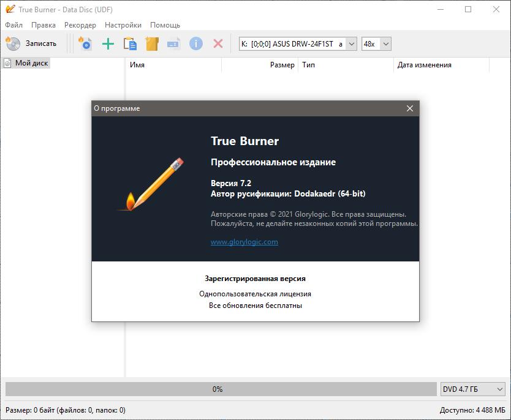511x420 pixels.
Task: Click the Записать burn button
Action: tap(32, 43)
